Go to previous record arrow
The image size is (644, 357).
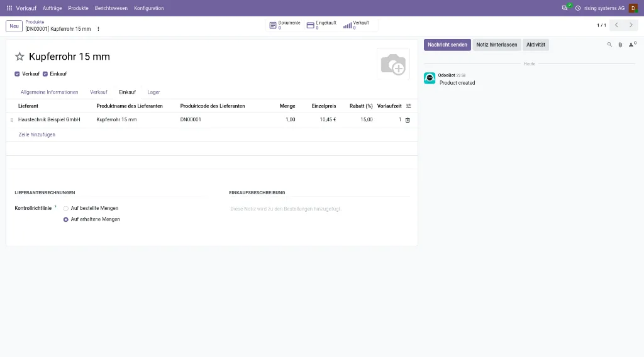point(616,25)
